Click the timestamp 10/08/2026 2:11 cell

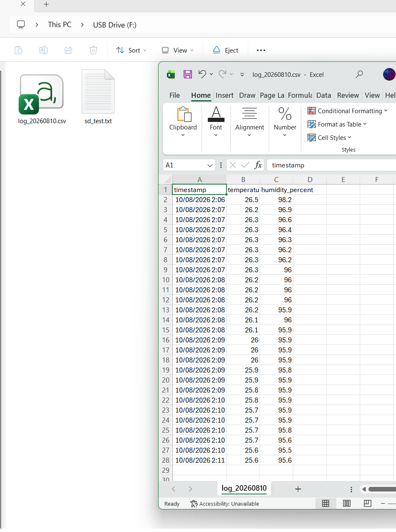pos(199,460)
